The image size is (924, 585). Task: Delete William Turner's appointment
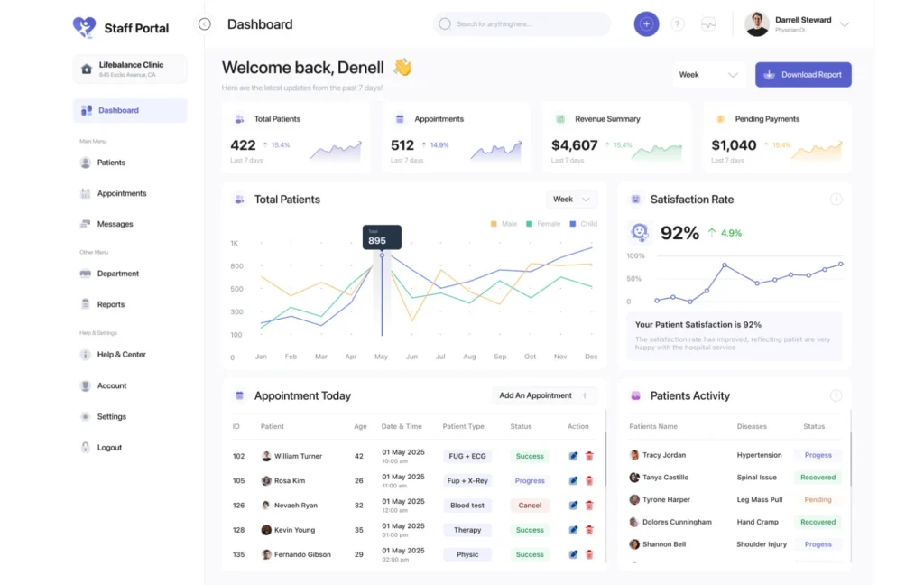click(589, 457)
